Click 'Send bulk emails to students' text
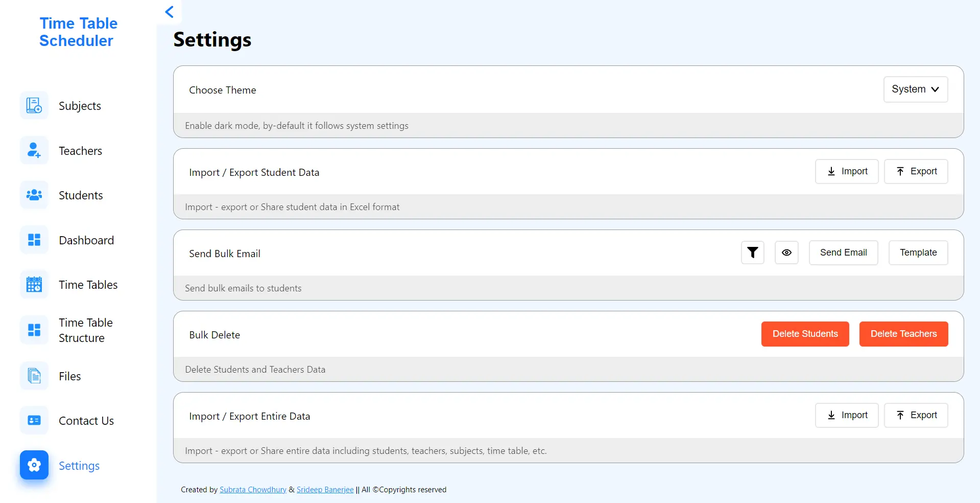This screenshot has width=980, height=503. coord(243,288)
